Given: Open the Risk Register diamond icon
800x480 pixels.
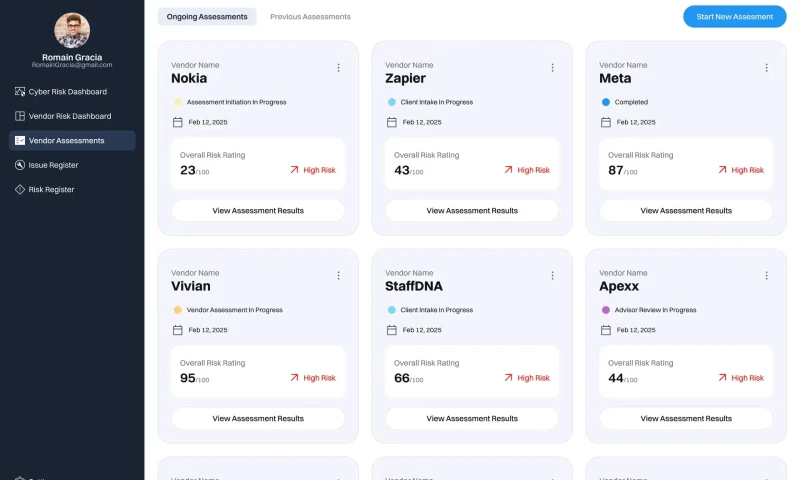Looking at the screenshot, I should point(20,190).
